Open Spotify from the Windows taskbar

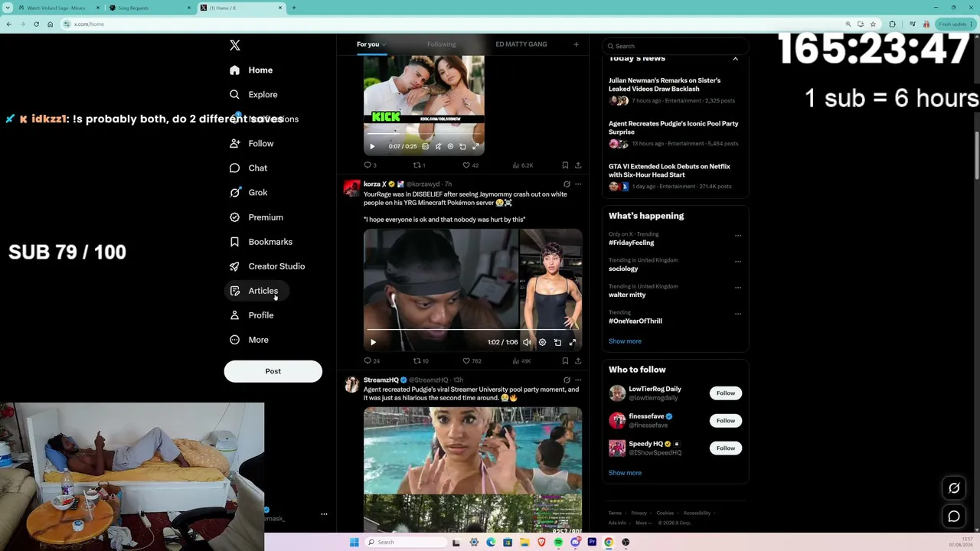pyautogui.click(x=558, y=543)
